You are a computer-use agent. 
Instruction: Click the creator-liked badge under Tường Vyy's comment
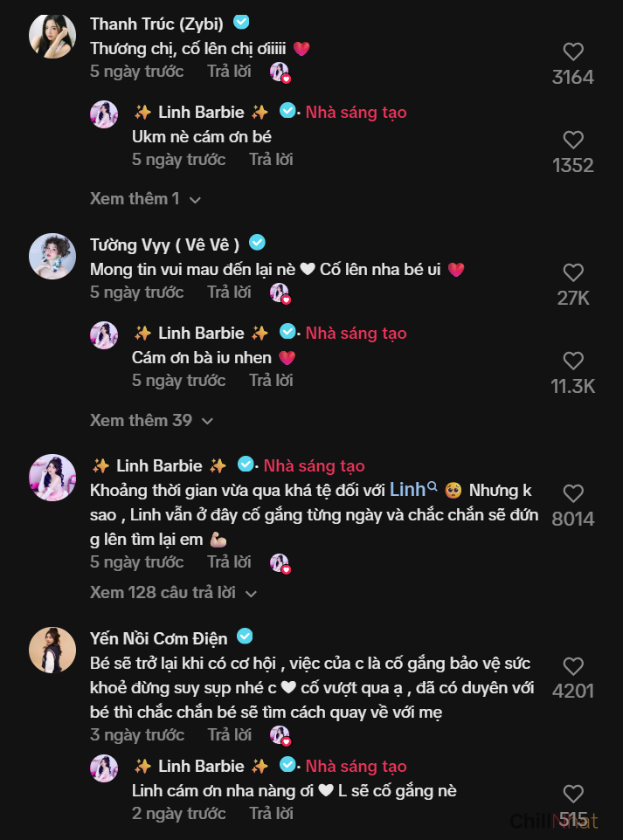tap(280, 293)
